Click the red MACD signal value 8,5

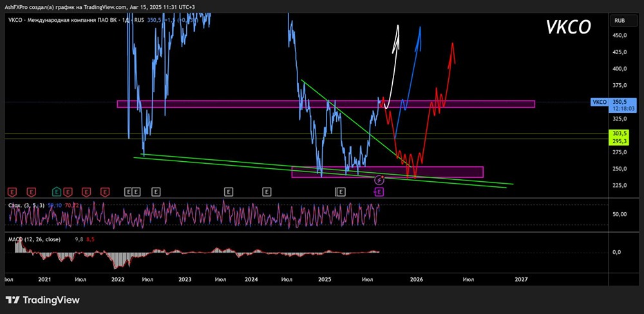(x=90, y=239)
